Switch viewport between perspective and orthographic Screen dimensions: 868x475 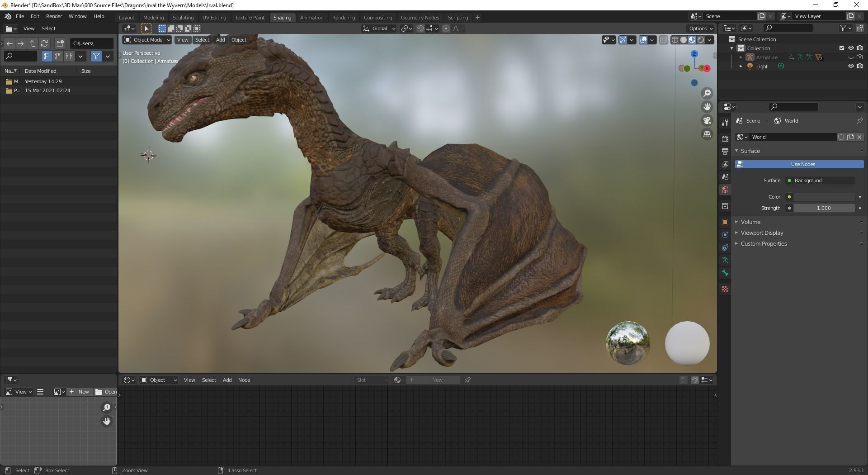[707, 134]
